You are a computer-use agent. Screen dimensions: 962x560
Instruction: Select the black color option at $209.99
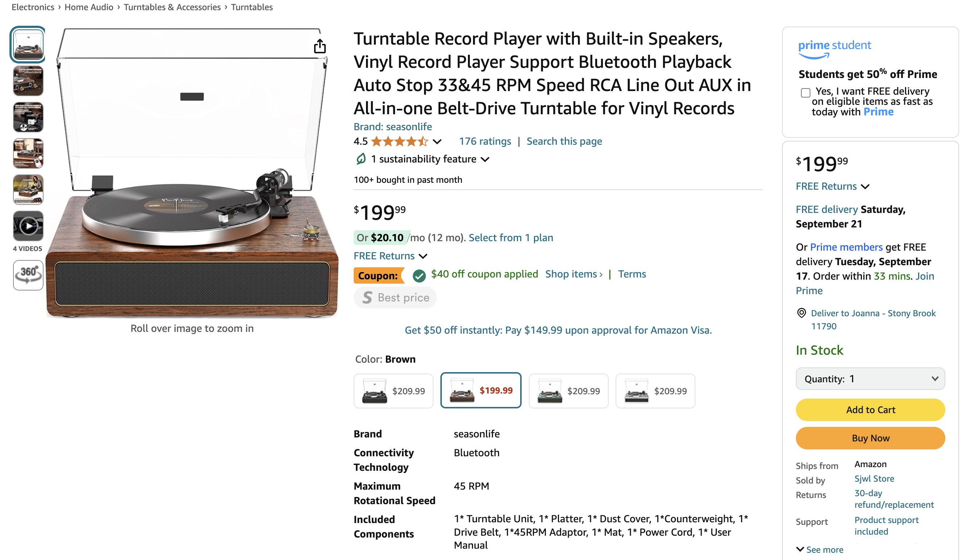coord(393,391)
